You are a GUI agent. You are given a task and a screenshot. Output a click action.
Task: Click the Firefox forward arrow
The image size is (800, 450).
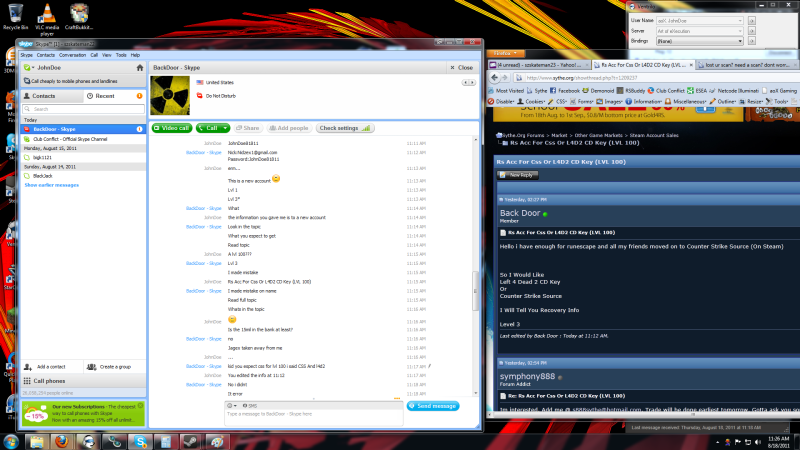[505, 78]
